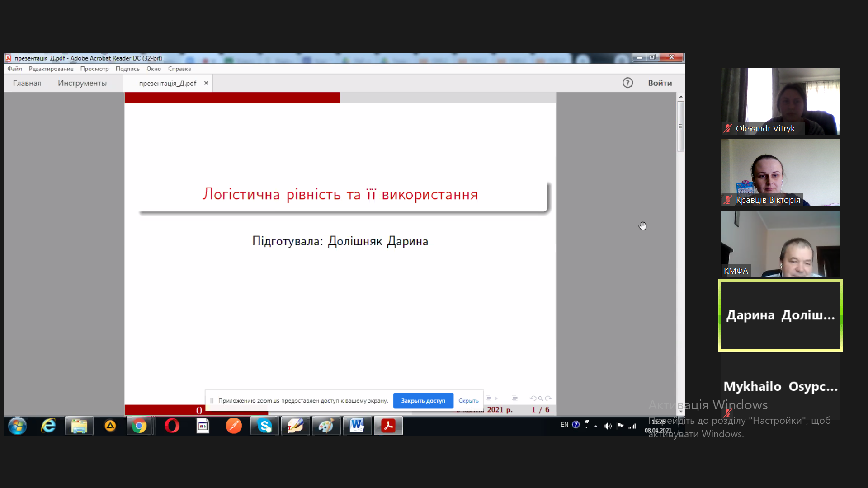
Task: Open the Paint palette taskbar icon
Action: pos(326,426)
